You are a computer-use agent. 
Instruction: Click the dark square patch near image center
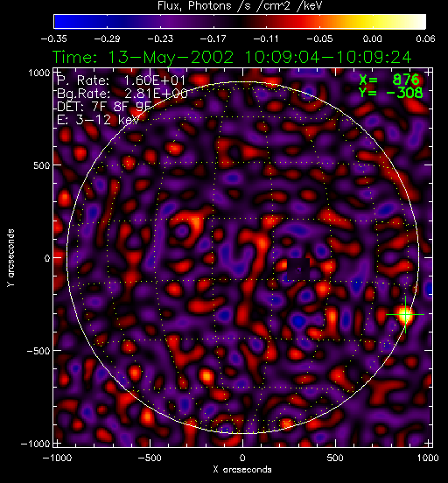298,269
